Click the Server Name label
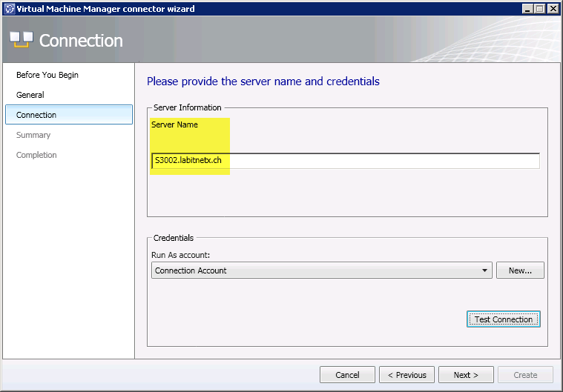The image size is (563, 392). tap(174, 124)
